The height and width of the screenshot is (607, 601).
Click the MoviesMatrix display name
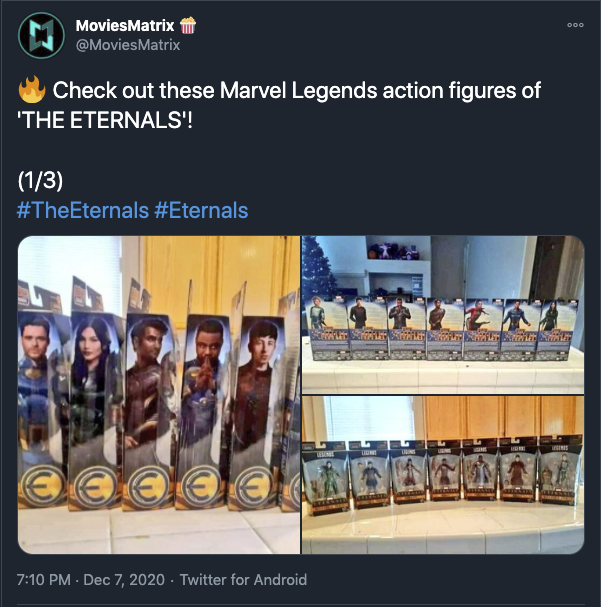[125, 26]
